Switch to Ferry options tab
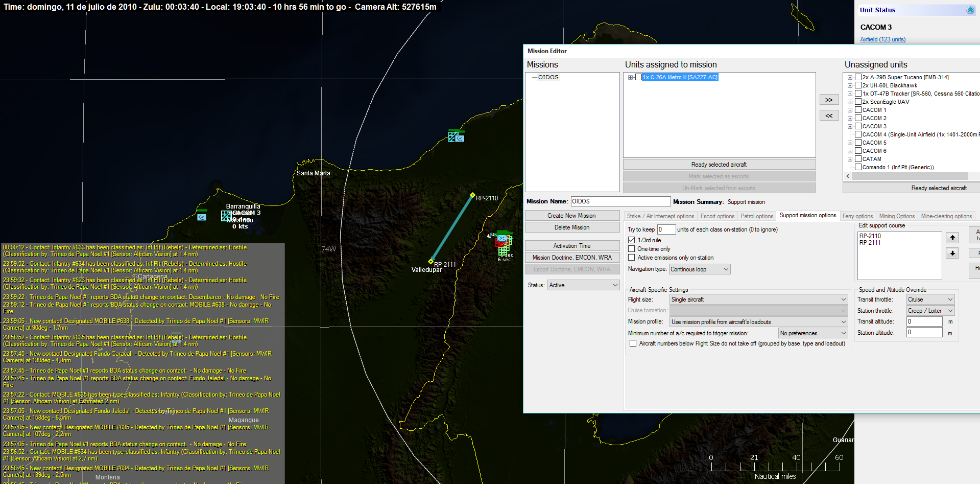Image resolution: width=980 pixels, height=484 pixels. (x=857, y=216)
